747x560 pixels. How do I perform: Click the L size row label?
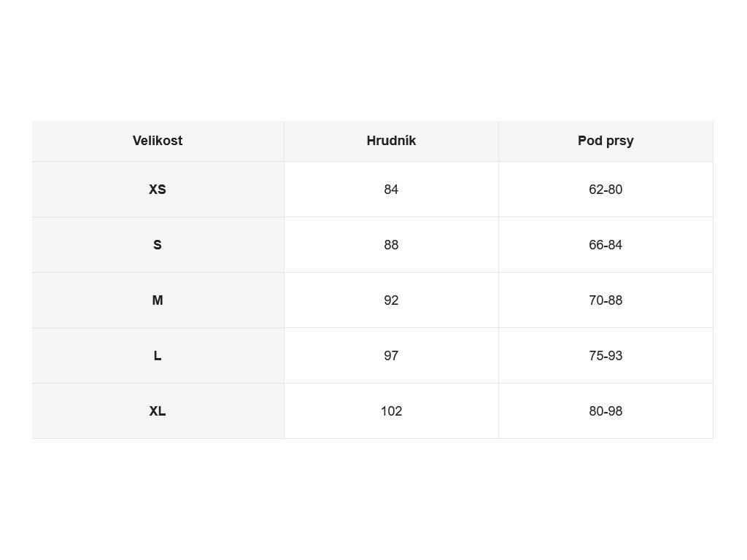pyautogui.click(x=158, y=356)
